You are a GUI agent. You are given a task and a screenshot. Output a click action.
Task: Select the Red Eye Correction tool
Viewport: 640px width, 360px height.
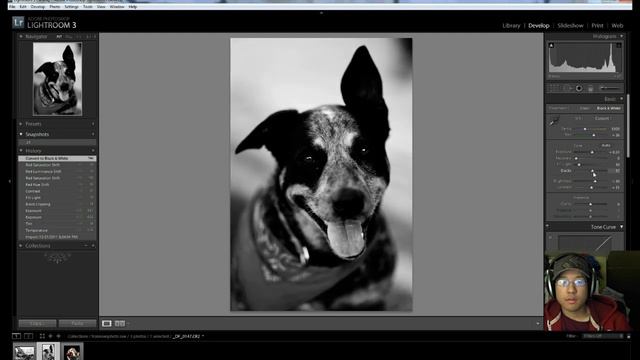click(579, 88)
